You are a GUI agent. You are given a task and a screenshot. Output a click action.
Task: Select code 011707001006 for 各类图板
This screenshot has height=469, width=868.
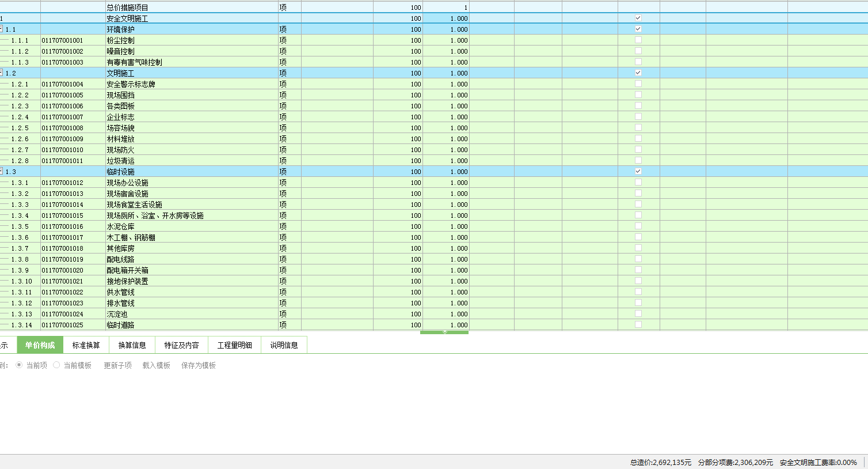coord(73,106)
